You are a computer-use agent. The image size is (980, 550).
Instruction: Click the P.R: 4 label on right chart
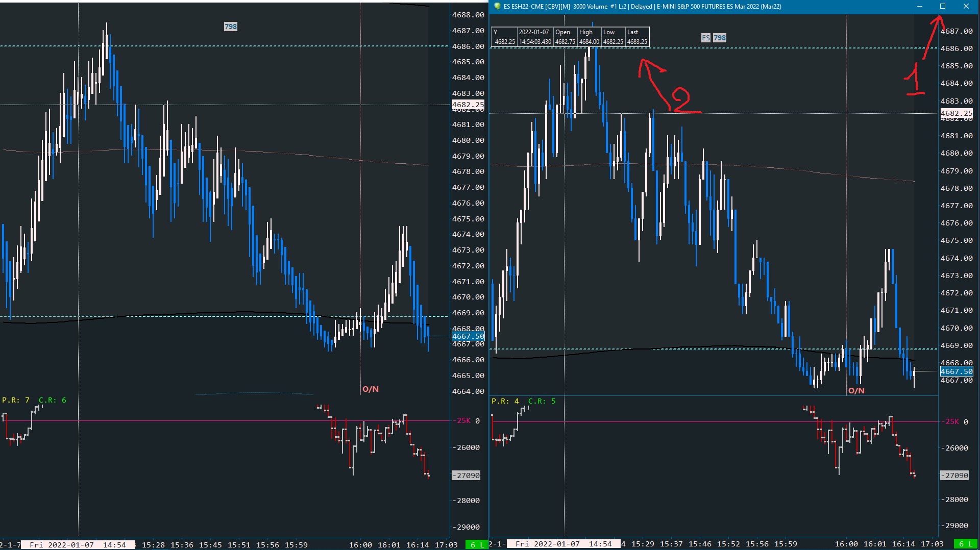pyautogui.click(x=505, y=401)
